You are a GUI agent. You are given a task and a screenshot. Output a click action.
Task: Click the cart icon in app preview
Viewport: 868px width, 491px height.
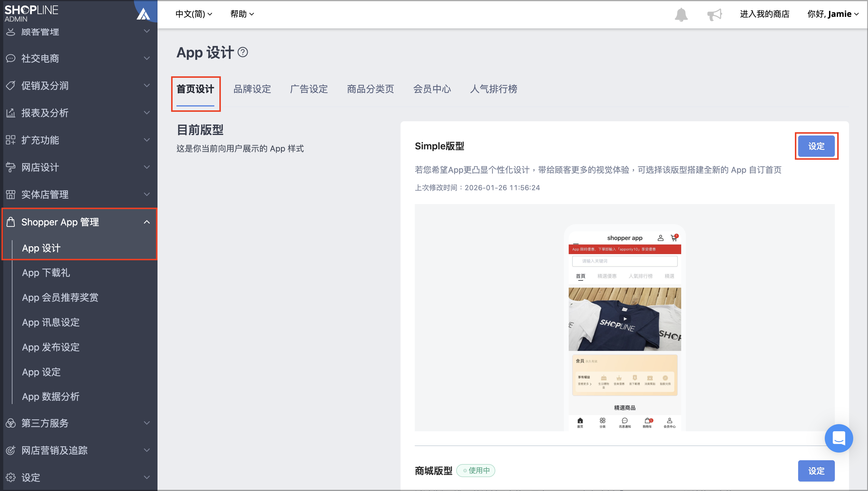674,238
